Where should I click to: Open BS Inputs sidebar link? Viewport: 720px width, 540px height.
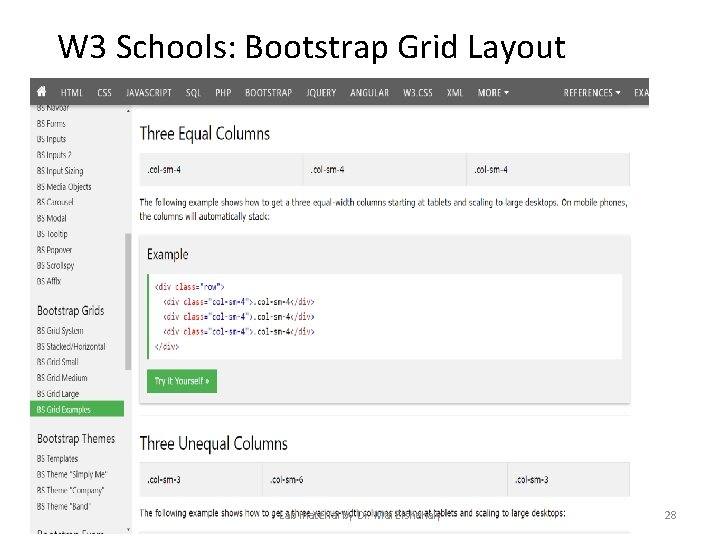pos(51,139)
